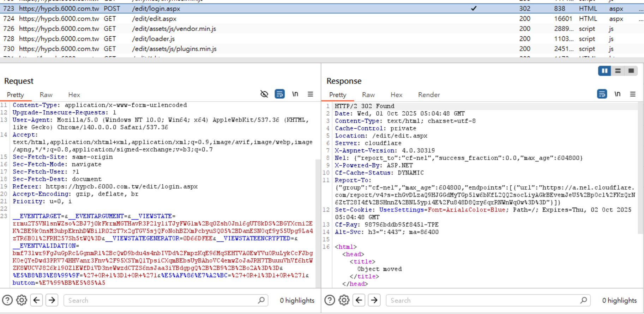Viewport: 644px width, 314px height.
Task: Click the checkmark in row 723
Action: 474,8
